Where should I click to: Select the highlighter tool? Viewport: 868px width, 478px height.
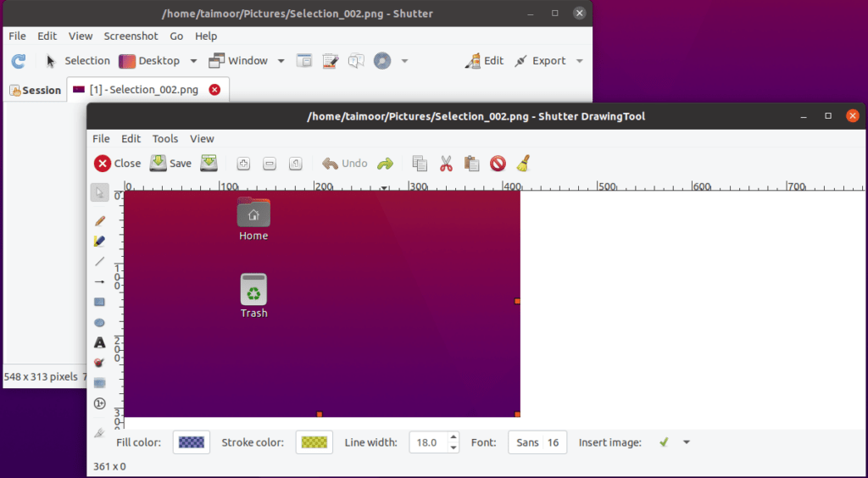99,241
